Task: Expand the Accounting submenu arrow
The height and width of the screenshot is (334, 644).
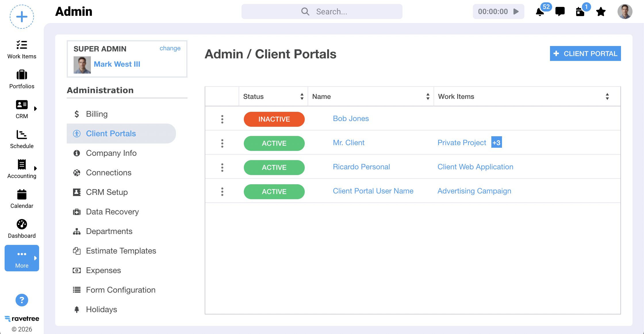Action: click(35, 168)
